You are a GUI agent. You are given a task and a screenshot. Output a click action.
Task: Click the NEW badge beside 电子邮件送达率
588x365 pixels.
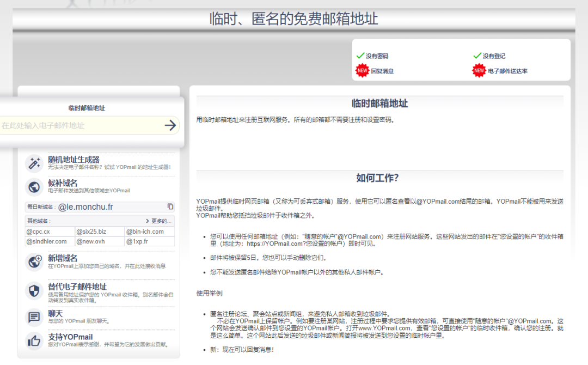point(479,70)
